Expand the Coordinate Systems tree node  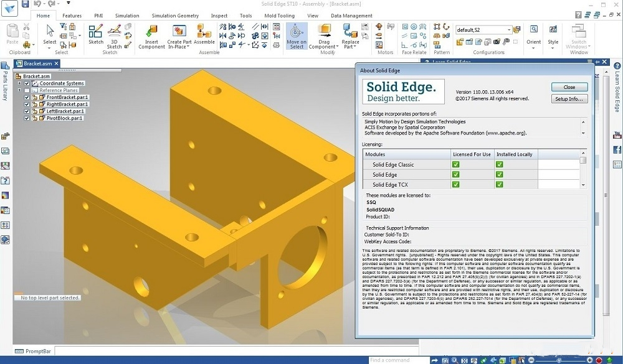[x=19, y=83]
